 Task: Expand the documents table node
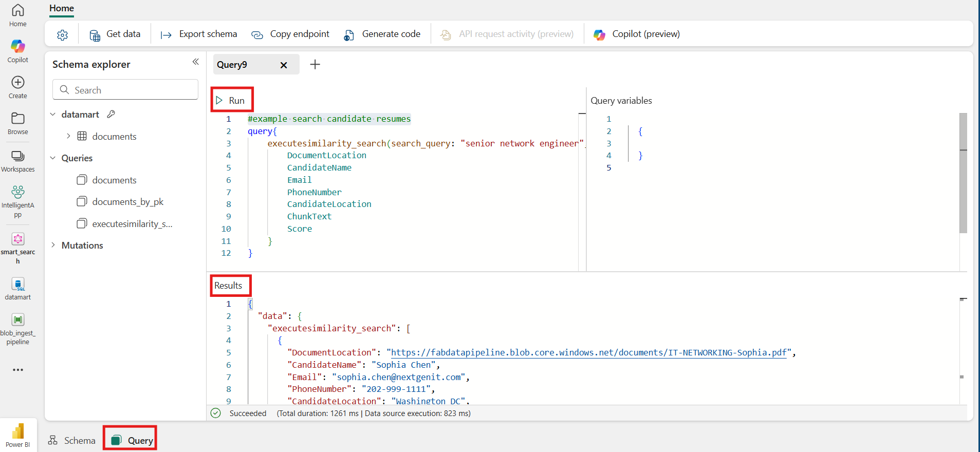(68, 136)
